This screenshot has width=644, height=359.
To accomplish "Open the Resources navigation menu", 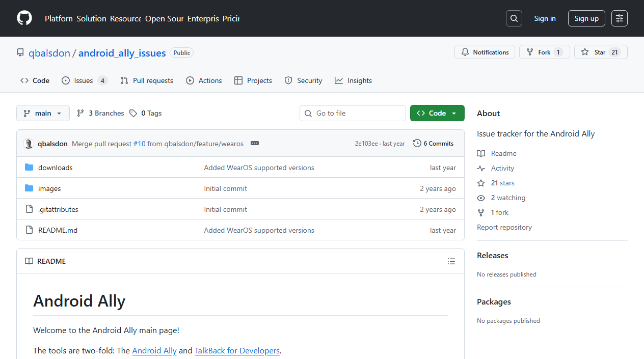I will (126, 18).
